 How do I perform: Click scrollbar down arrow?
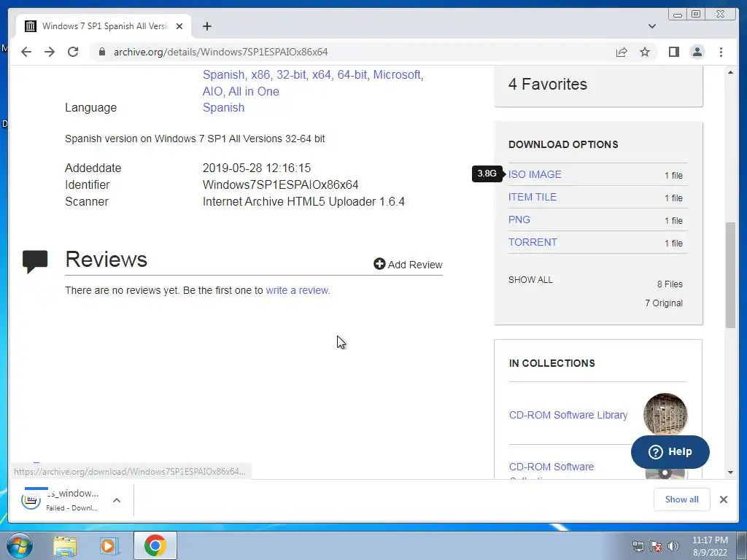730,472
